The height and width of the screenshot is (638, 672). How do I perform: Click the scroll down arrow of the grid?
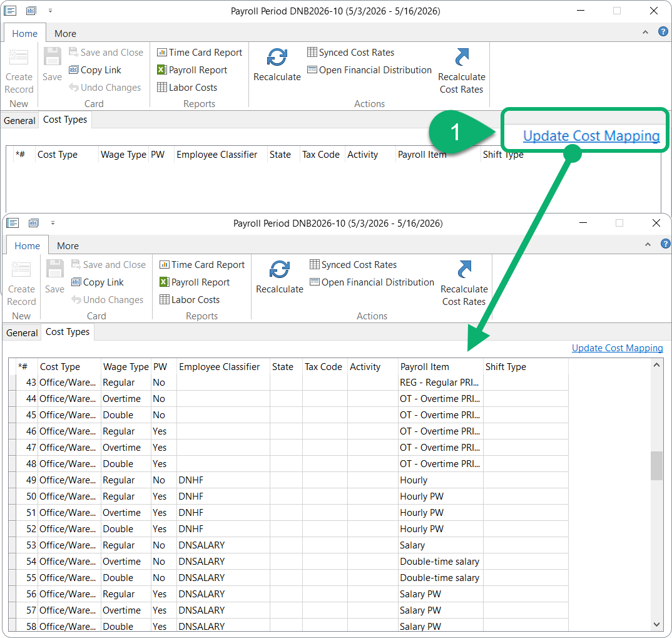point(656,625)
